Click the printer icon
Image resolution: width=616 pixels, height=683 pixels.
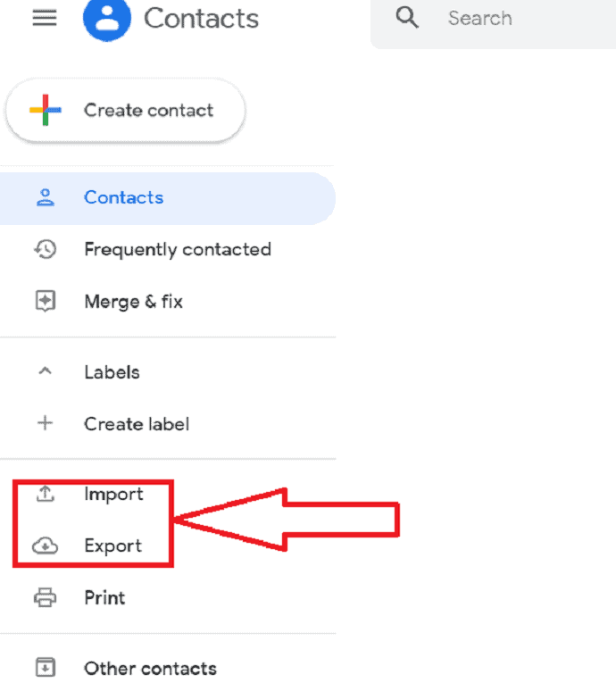tap(46, 597)
